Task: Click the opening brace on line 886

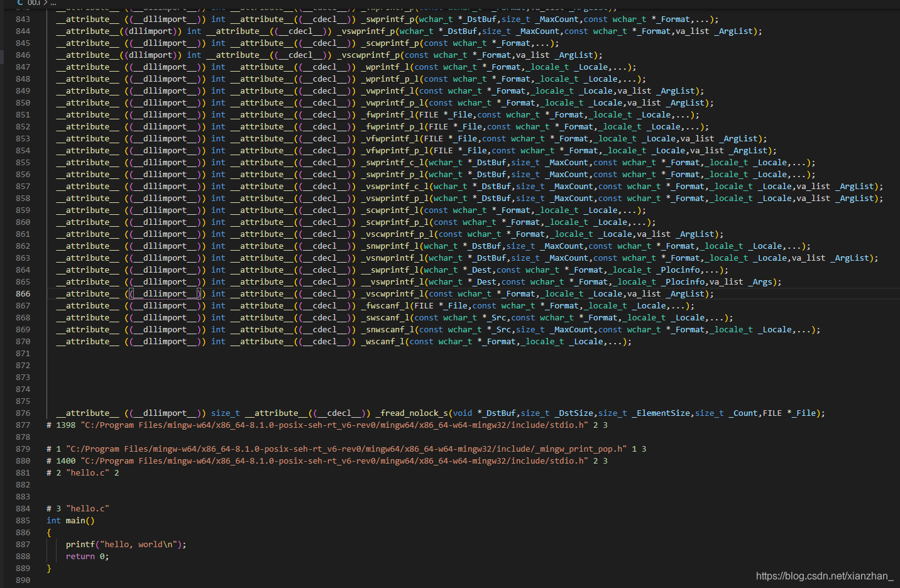Action: point(49,533)
